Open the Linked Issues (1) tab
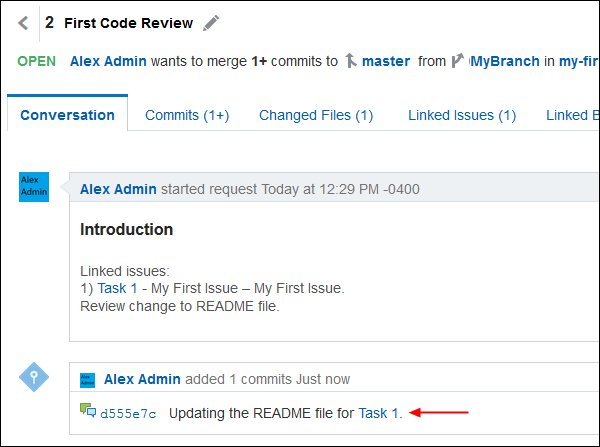Image resolution: width=600 pixels, height=447 pixels. pos(462,115)
